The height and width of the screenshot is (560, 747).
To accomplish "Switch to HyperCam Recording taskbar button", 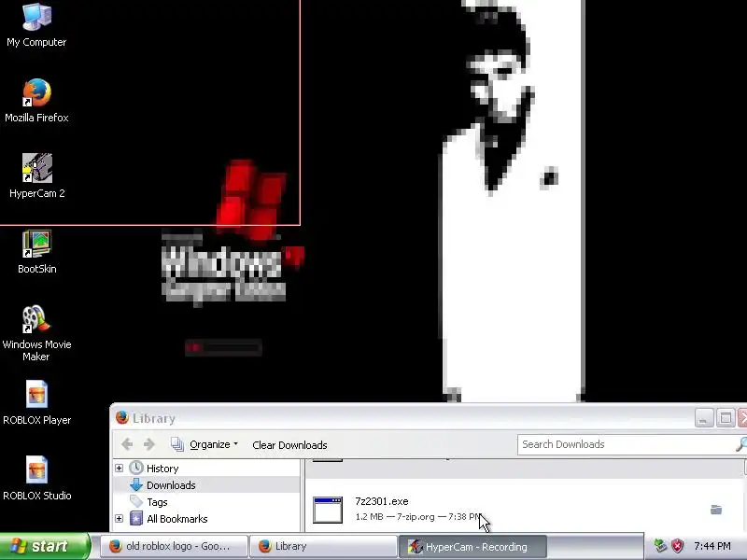I will [x=472, y=546].
